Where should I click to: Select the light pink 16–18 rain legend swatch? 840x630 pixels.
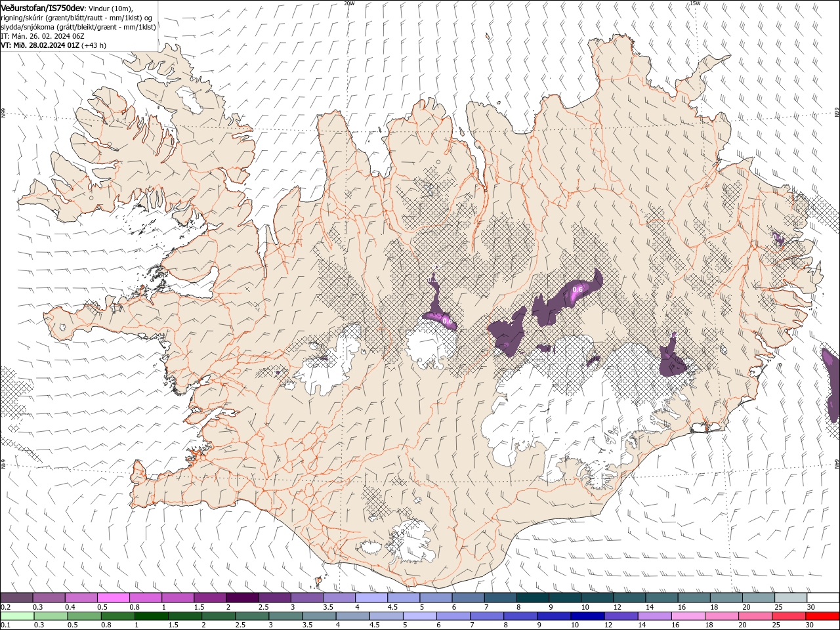coord(688,616)
